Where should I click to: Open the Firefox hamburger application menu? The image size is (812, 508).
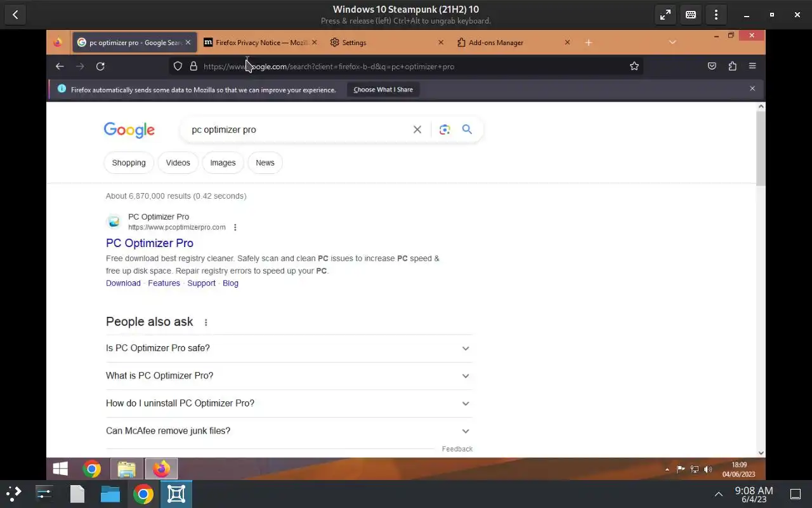(752, 66)
